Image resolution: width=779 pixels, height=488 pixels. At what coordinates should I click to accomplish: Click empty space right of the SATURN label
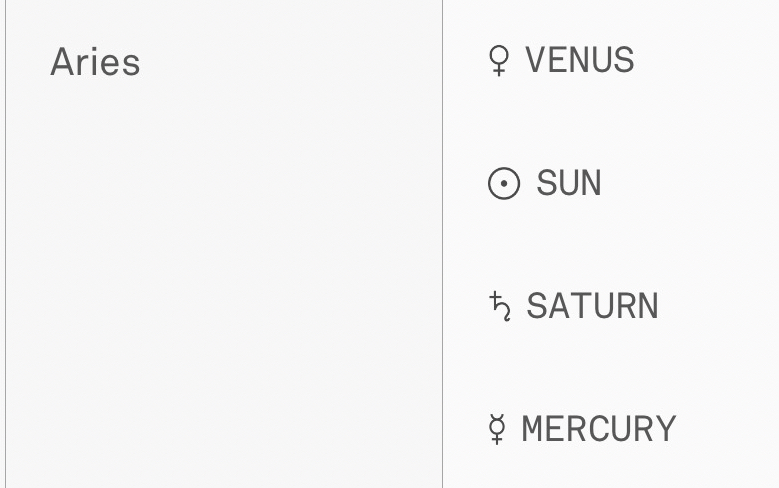[718, 306]
